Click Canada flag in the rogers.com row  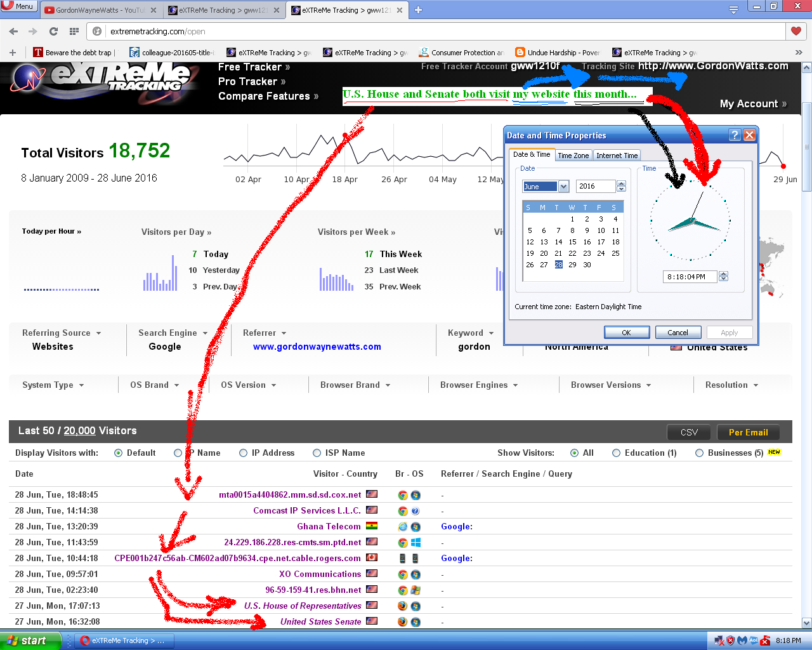[372, 558]
